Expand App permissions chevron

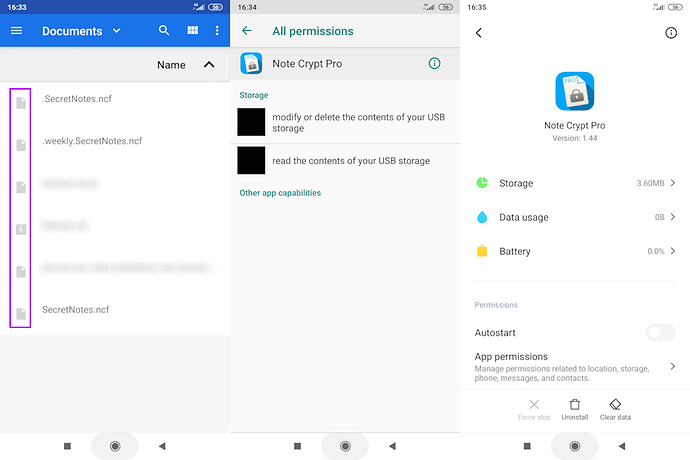click(x=673, y=366)
